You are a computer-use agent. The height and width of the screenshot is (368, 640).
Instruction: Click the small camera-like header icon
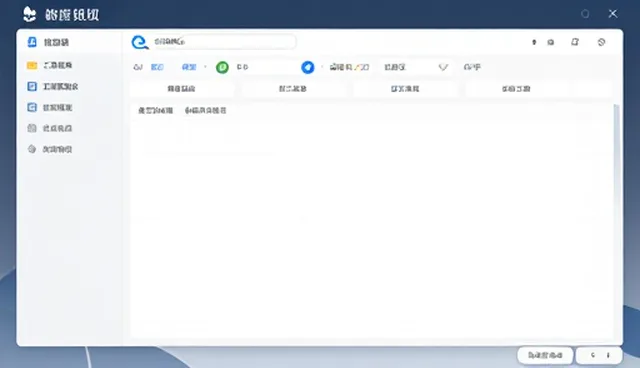point(551,42)
